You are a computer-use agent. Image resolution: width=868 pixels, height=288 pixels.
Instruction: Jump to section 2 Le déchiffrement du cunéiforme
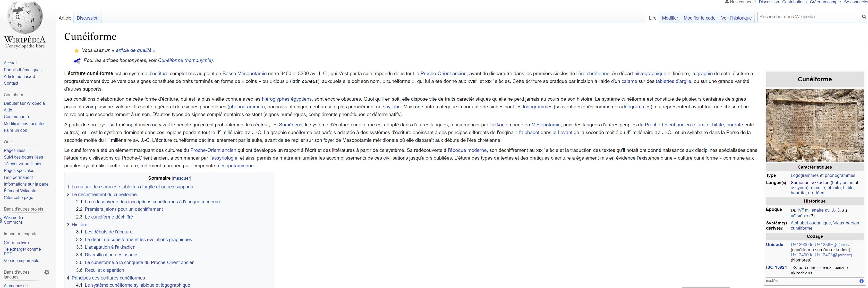tap(104, 195)
